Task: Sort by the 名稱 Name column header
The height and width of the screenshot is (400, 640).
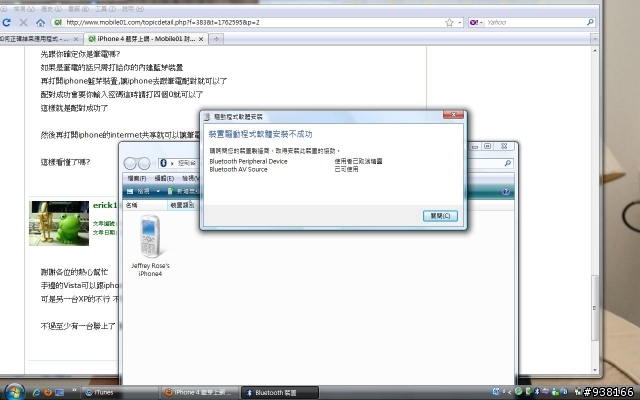Action: pyautogui.click(x=145, y=205)
